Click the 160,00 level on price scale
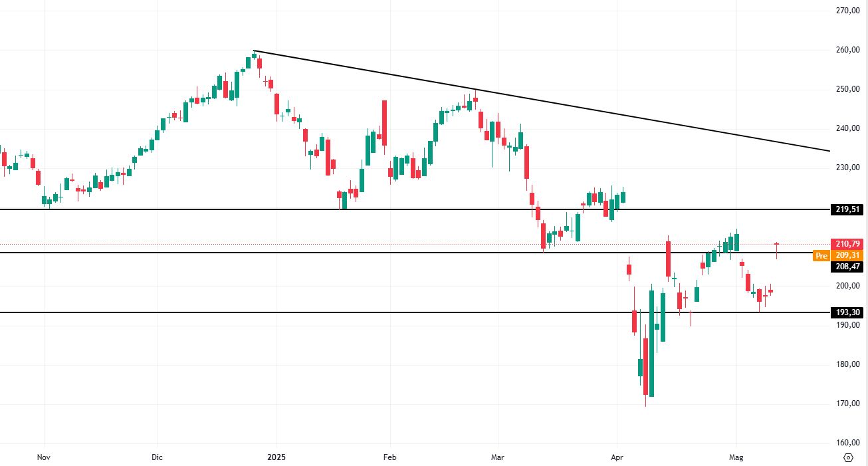 pos(849,443)
